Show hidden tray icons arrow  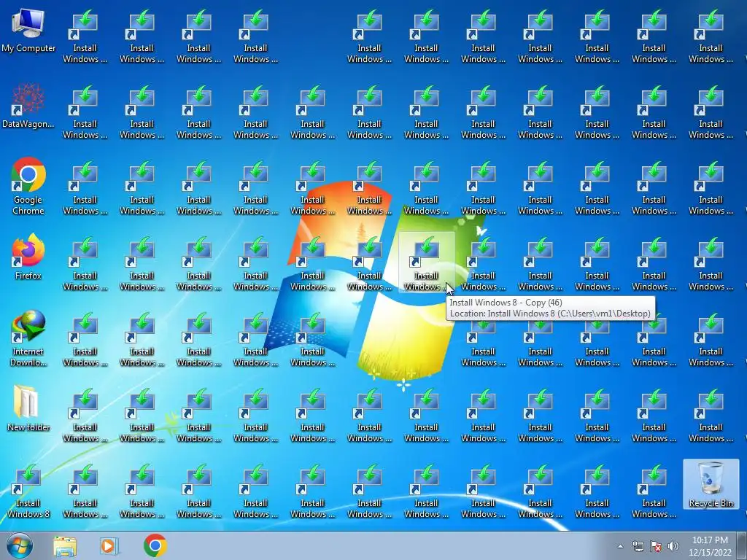click(620, 546)
